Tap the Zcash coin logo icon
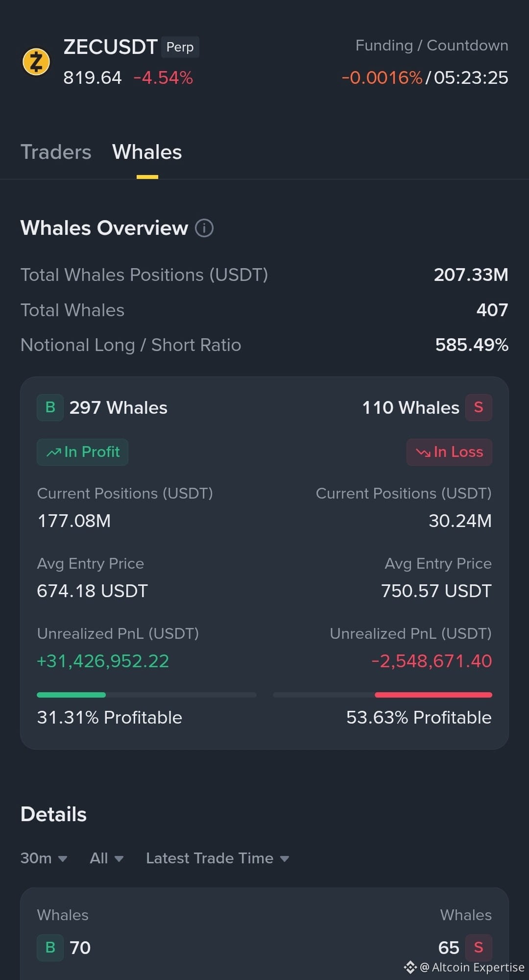 [x=36, y=62]
